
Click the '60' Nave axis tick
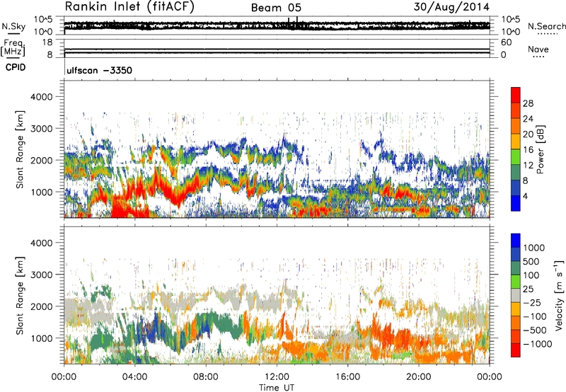point(506,42)
